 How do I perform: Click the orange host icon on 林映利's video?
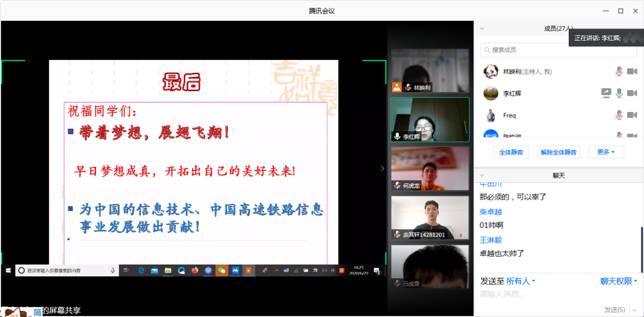(397, 87)
